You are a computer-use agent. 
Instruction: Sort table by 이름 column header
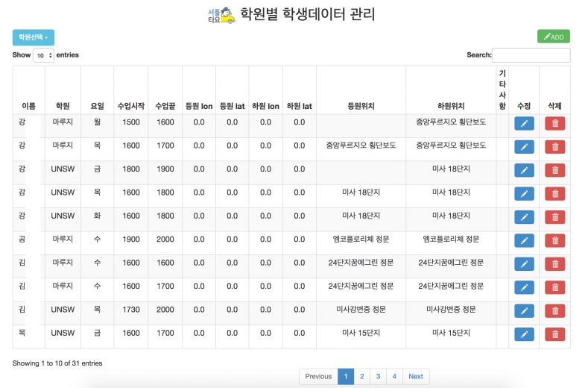28,106
